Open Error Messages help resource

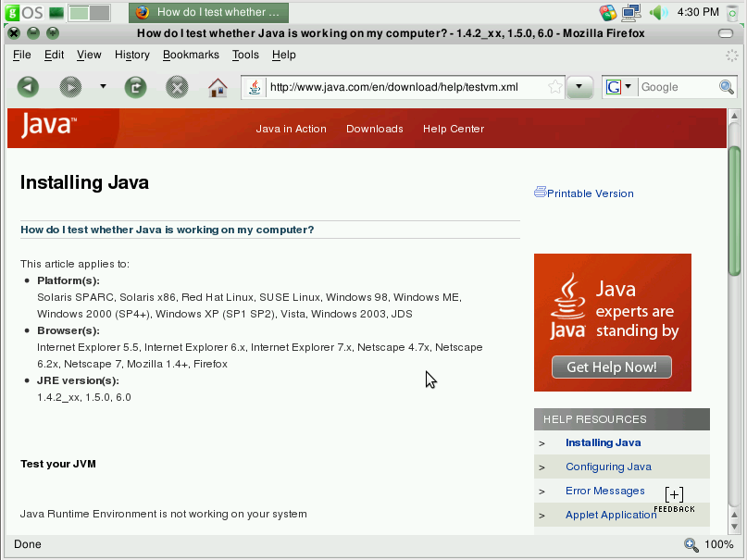pyautogui.click(x=605, y=491)
